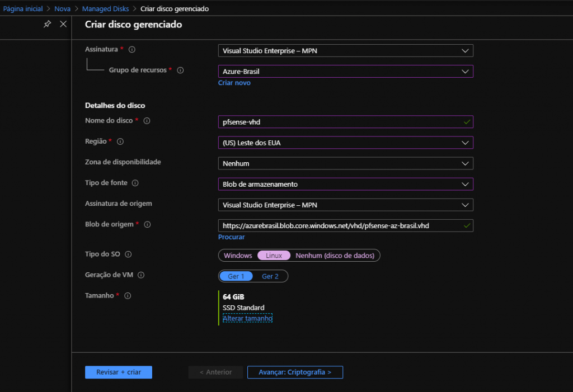Show info for Geração de VM
Screen dimensions: 573x392
[x=141, y=275]
